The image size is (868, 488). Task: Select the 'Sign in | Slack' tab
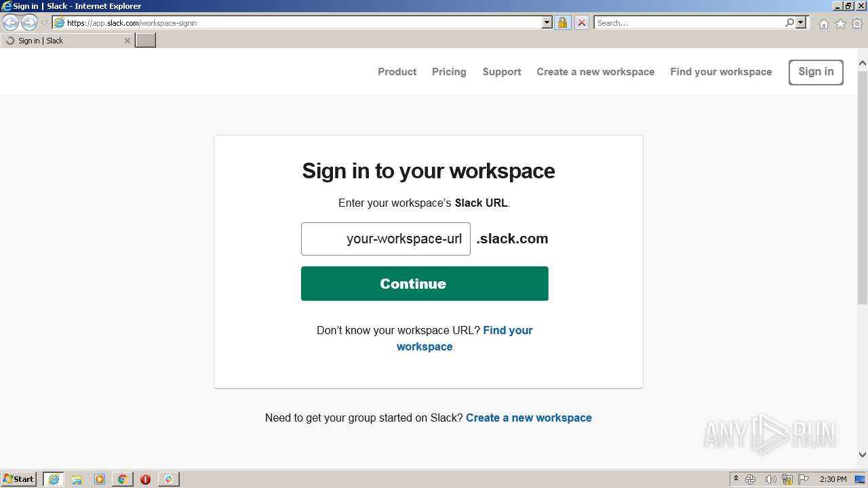[66, 41]
